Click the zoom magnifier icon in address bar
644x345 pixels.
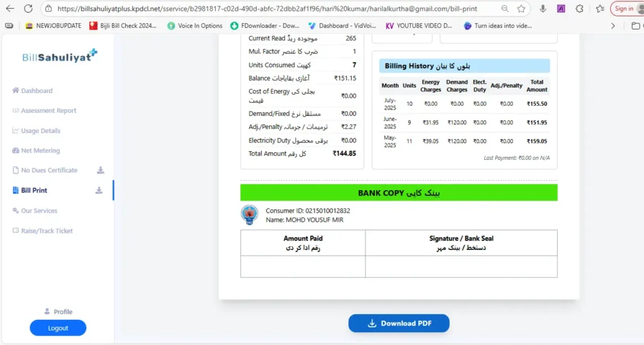click(505, 9)
